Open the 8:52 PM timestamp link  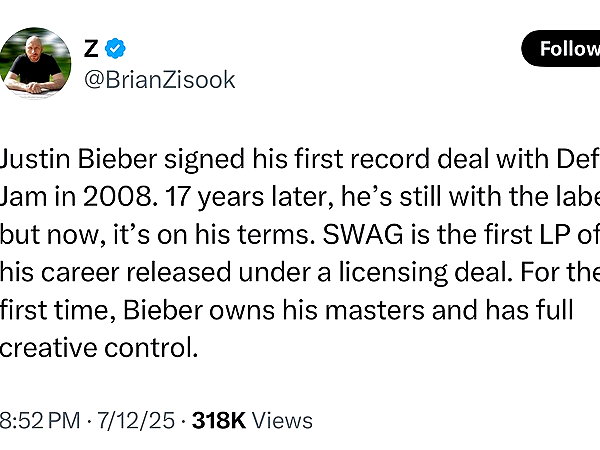(x=40, y=420)
